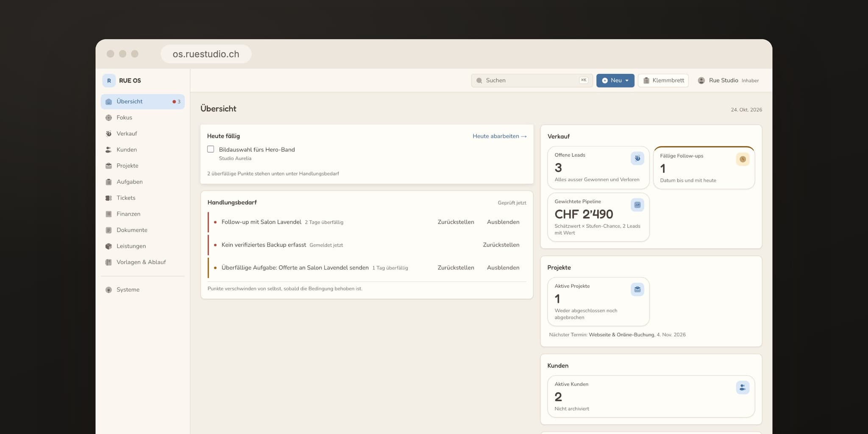Click the user avatar next to Rue Studio
Screen dimensions: 868x434
pyautogui.click(x=701, y=81)
